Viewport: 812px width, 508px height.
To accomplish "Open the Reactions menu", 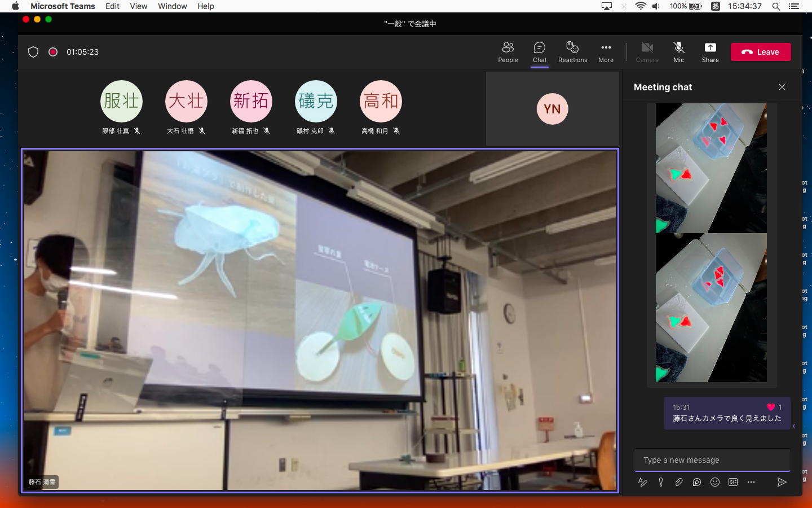I will click(572, 52).
